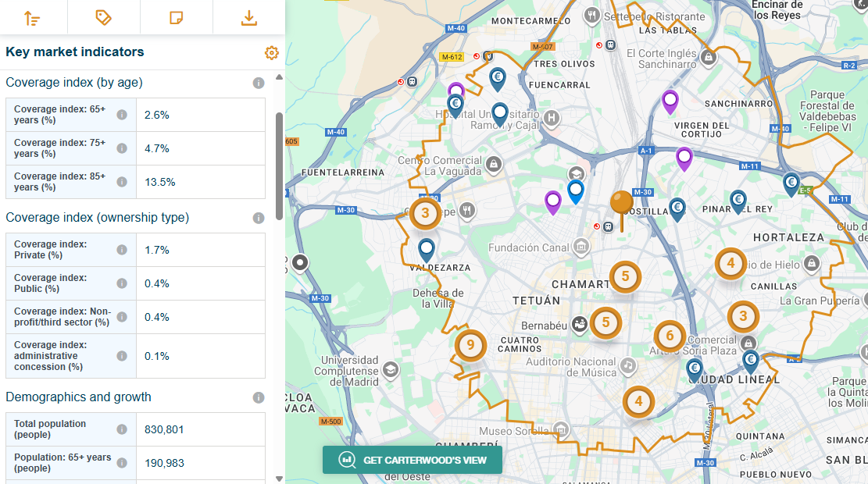This screenshot has height=484, width=868.
Task: Select the tag icon in top toolbar
Action: click(x=104, y=17)
